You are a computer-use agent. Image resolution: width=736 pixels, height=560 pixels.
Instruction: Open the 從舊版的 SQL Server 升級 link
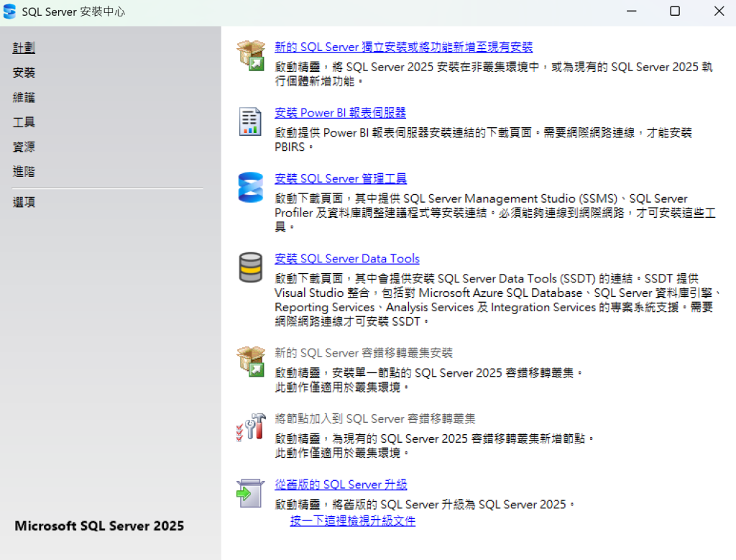(x=341, y=485)
